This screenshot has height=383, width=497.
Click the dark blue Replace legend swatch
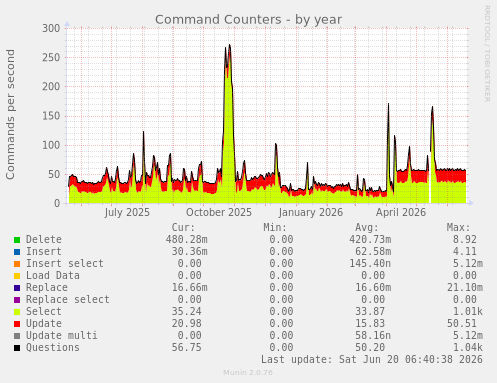click(x=17, y=288)
